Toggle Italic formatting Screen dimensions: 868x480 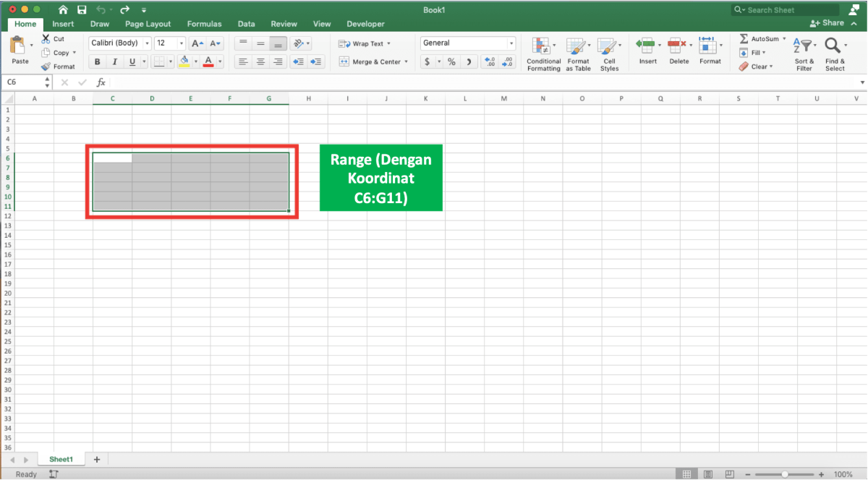point(114,62)
